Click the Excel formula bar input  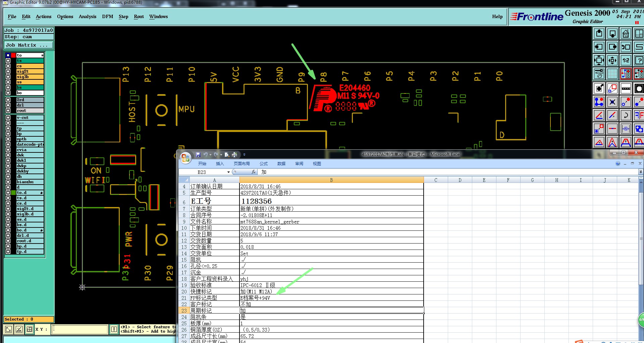(x=448, y=172)
